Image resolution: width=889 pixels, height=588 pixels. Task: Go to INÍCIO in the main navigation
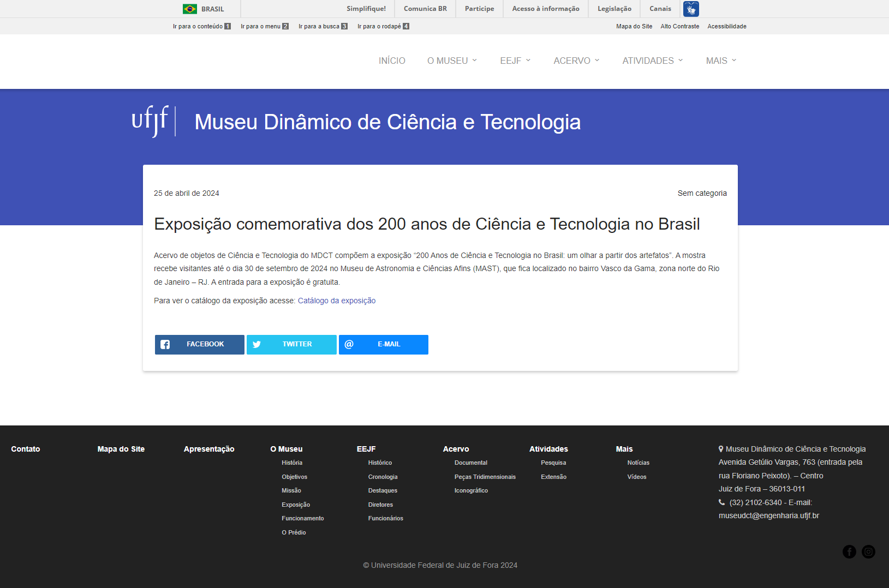[392, 61]
